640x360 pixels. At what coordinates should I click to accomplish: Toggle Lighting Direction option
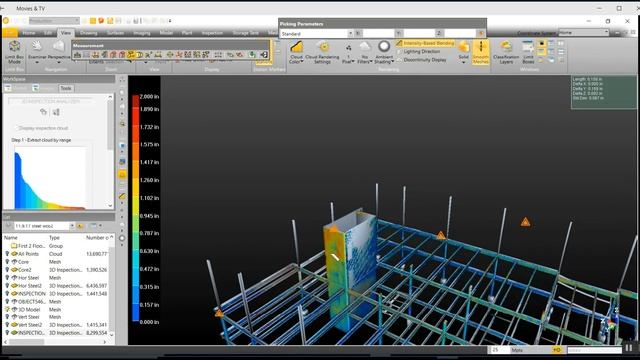pyautogui.click(x=418, y=51)
